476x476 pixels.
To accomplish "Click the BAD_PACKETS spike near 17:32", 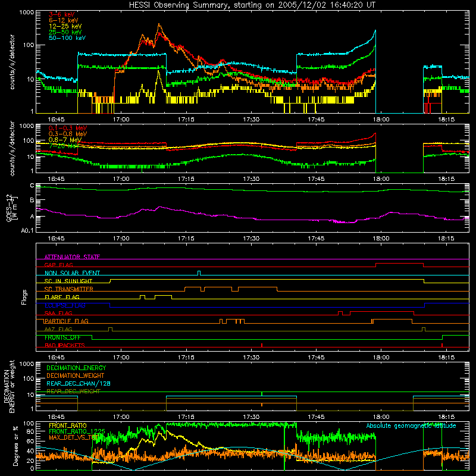I will pyautogui.click(x=262, y=345).
